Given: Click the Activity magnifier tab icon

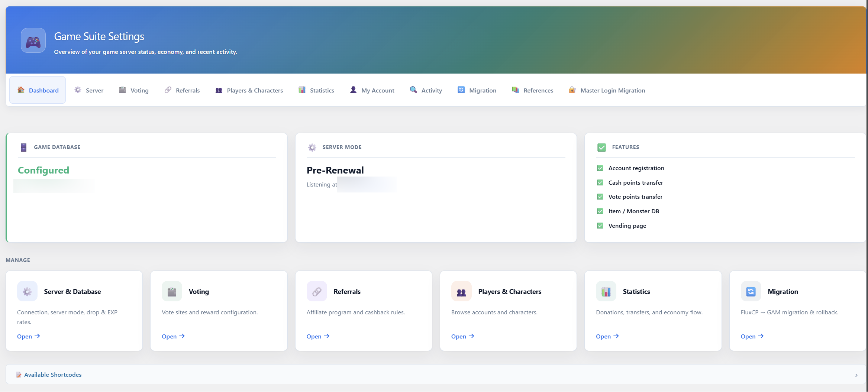Looking at the screenshot, I should click(413, 90).
